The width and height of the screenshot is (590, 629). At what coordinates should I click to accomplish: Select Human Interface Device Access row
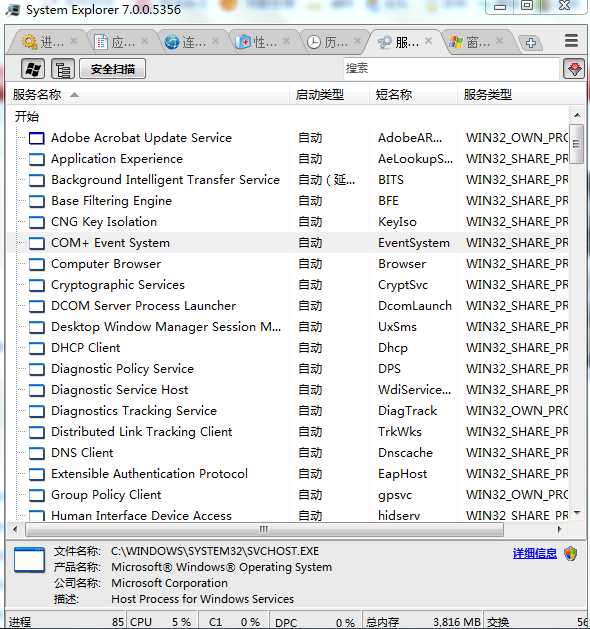288,515
